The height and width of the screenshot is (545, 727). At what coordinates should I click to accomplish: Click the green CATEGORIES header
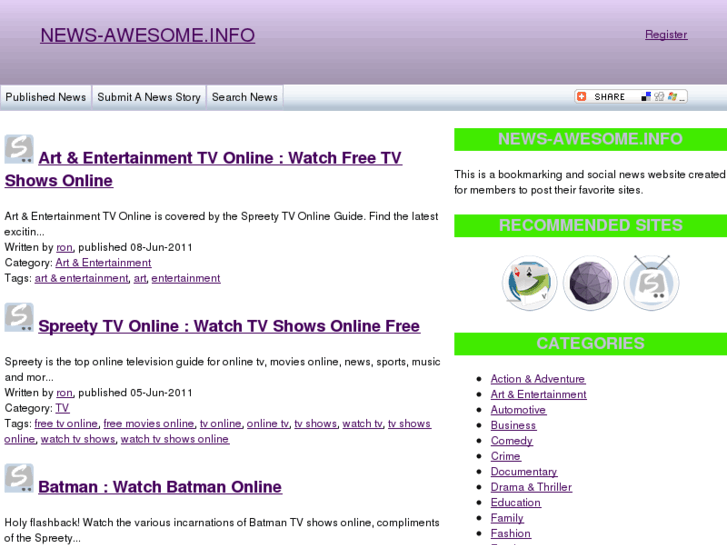click(x=590, y=344)
